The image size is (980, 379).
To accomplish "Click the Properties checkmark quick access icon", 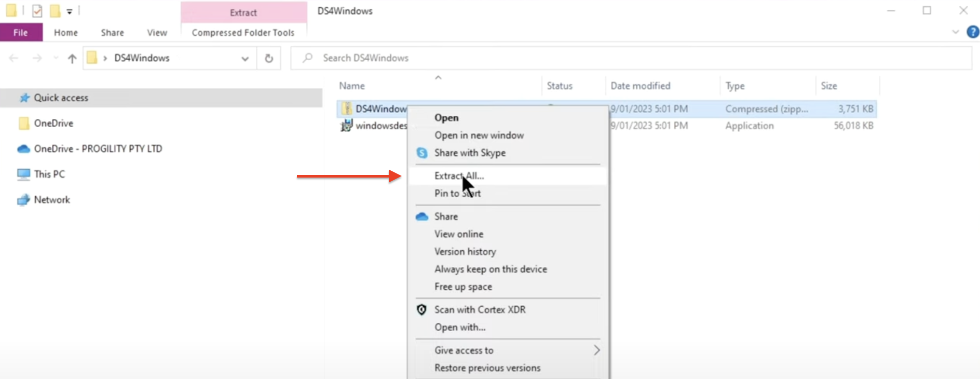I will (x=37, y=10).
